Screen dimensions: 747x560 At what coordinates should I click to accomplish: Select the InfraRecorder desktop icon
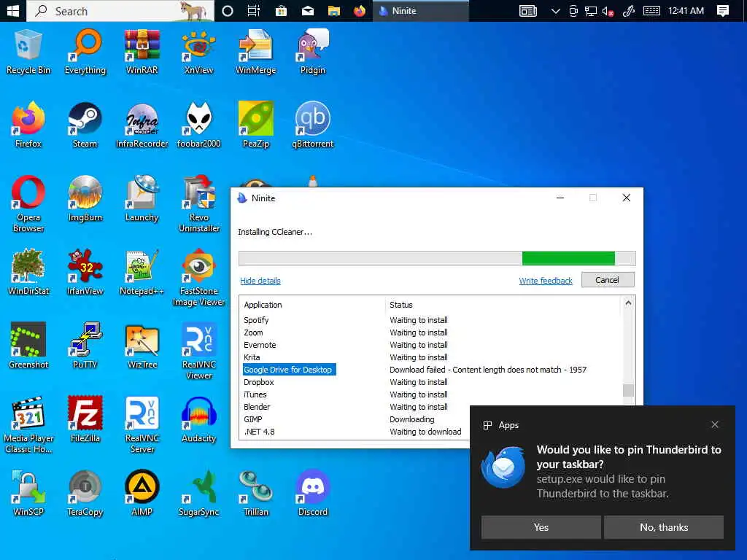(142, 125)
